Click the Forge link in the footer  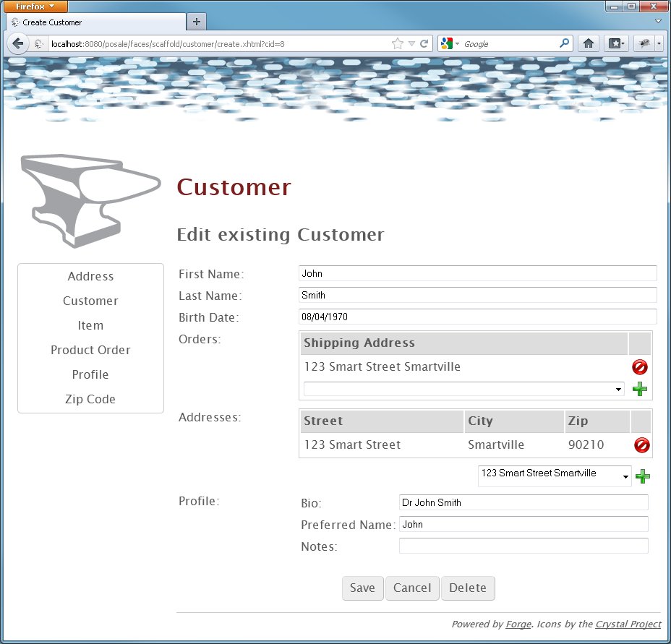[519, 624]
